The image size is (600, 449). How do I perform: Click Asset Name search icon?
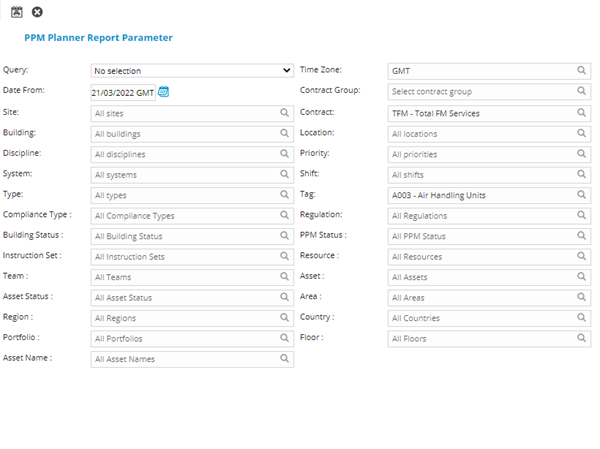click(x=284, y=358)
